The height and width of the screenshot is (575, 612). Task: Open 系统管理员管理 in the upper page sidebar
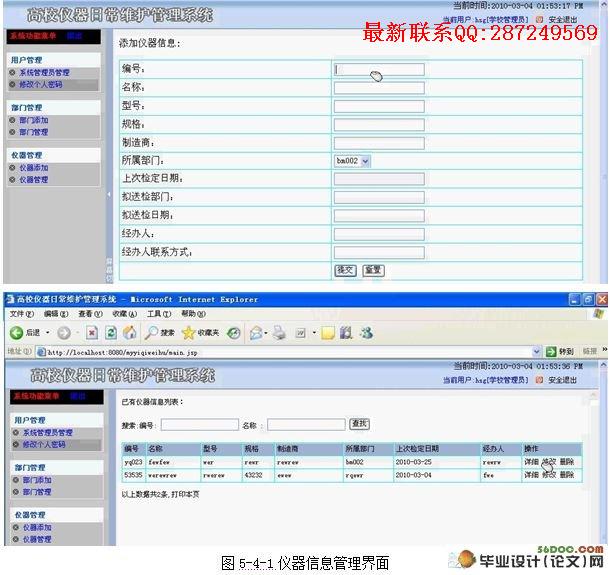(44, 73)
